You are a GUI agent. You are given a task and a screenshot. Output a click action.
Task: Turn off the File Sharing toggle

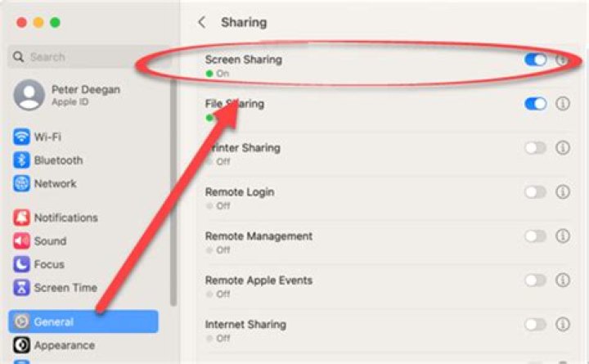coord(535,104)
